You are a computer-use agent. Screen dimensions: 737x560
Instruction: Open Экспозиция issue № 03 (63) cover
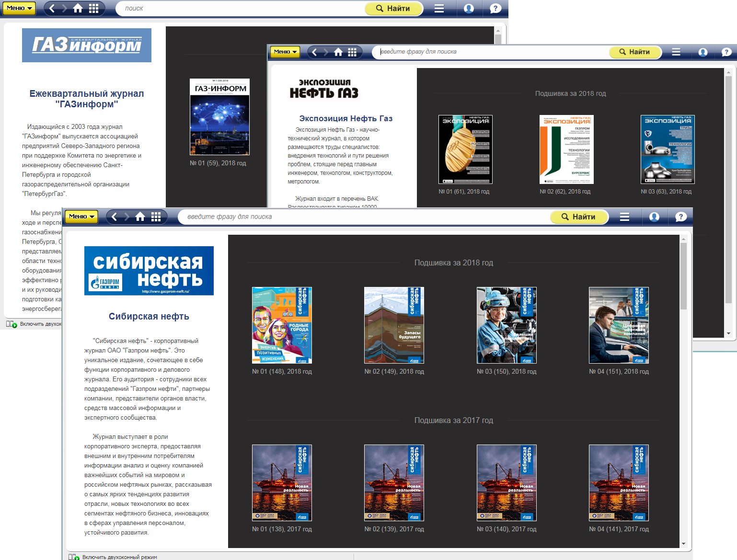click(668, 149)
